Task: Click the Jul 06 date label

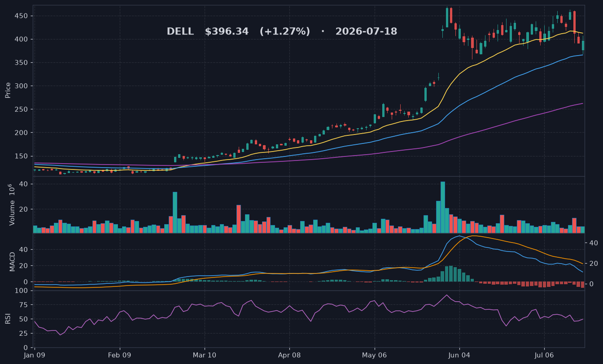Action: point(544,355)
